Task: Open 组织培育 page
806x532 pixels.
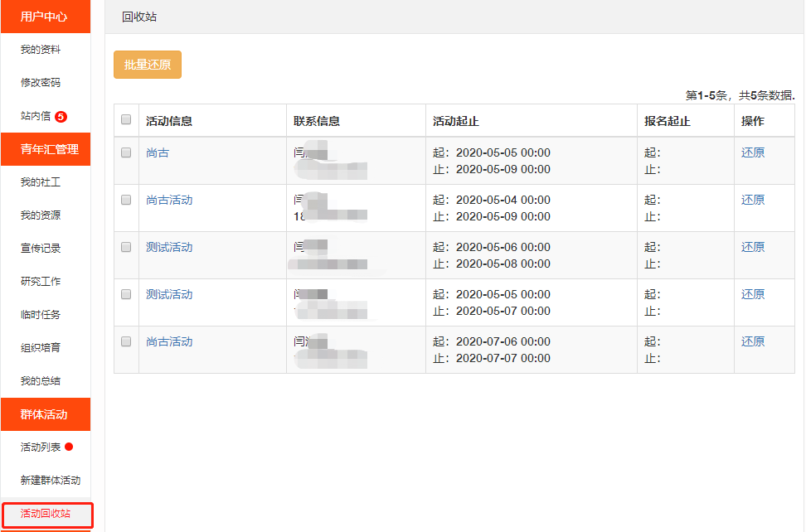Action: pos(41,348)
